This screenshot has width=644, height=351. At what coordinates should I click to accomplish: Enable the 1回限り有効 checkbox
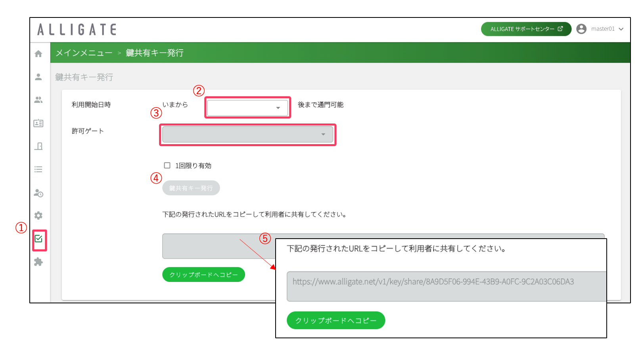(x=167, y=165)
